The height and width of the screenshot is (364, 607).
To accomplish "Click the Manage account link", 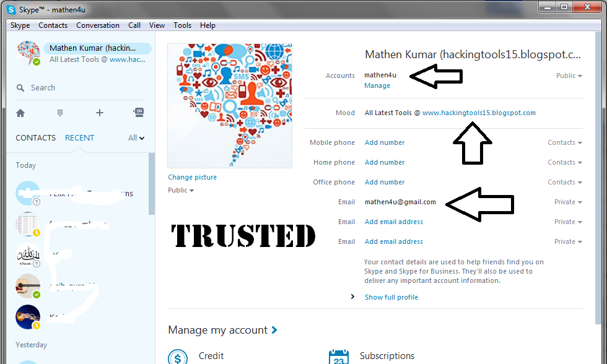I will (377, 85).
